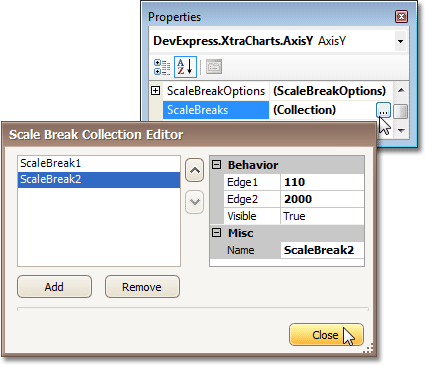The width and height of the screenshot is (425, 365).
Task: Close the Properties panel
Action: click(x=401, y=16)
